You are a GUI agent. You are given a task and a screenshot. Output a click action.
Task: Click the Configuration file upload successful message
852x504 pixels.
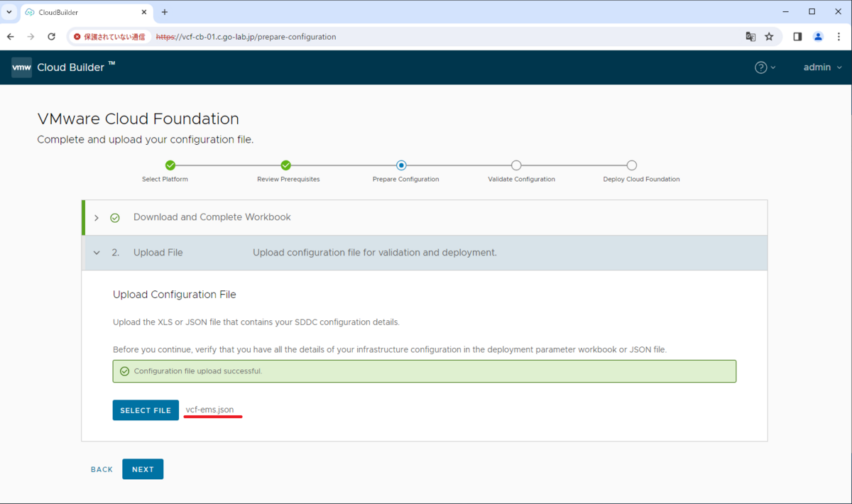198,371
